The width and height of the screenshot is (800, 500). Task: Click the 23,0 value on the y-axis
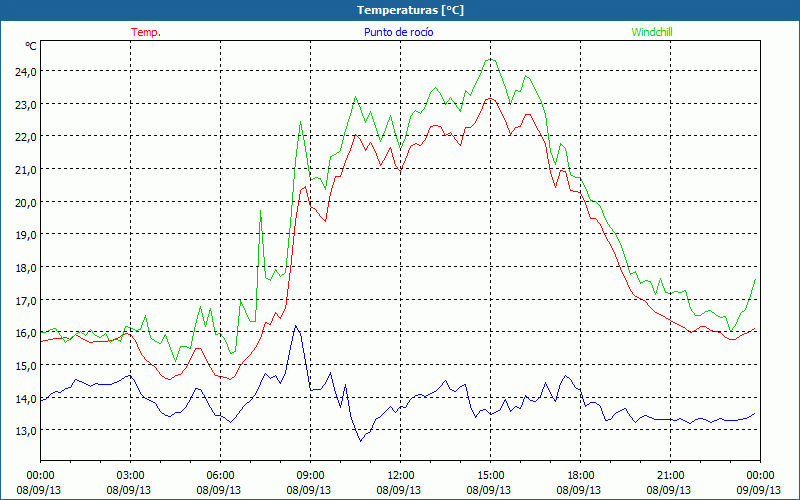[x=26, y=104]
